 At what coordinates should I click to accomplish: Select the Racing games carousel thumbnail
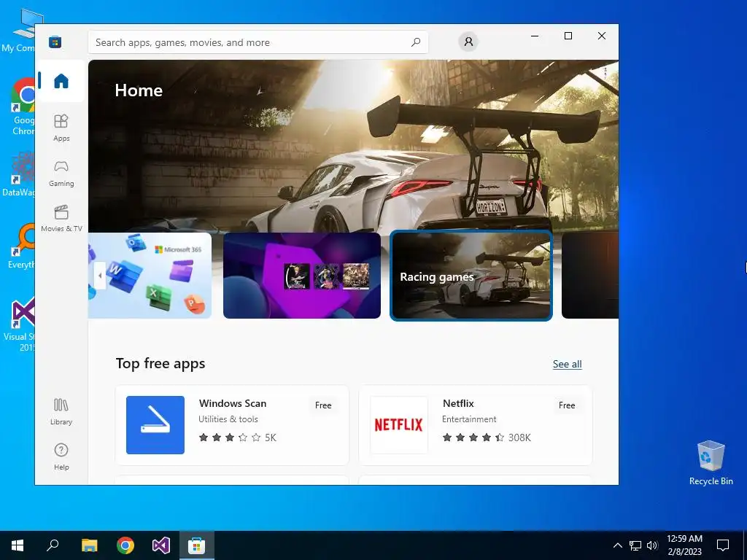[x=471, y=275]
